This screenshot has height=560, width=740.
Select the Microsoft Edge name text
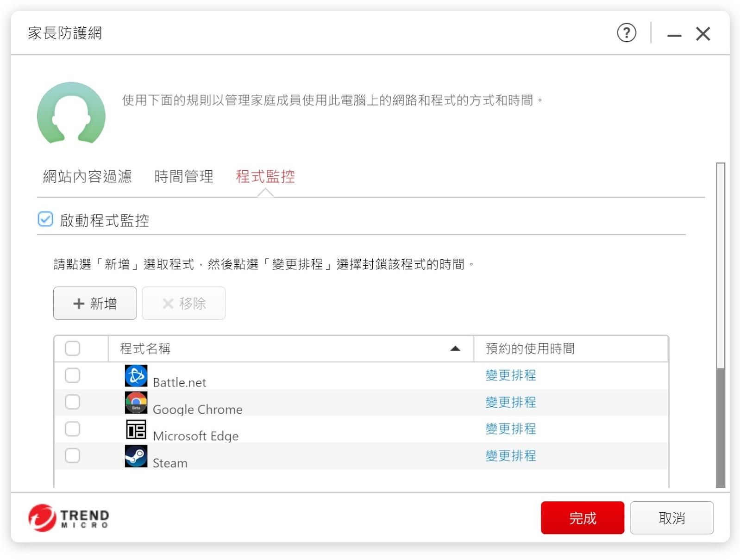click(x=196, y=436)
